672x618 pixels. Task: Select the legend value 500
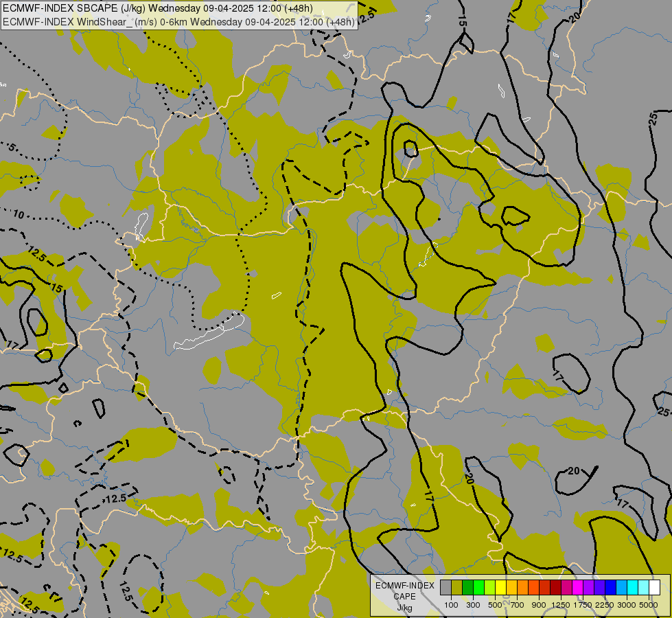[495, 605]
